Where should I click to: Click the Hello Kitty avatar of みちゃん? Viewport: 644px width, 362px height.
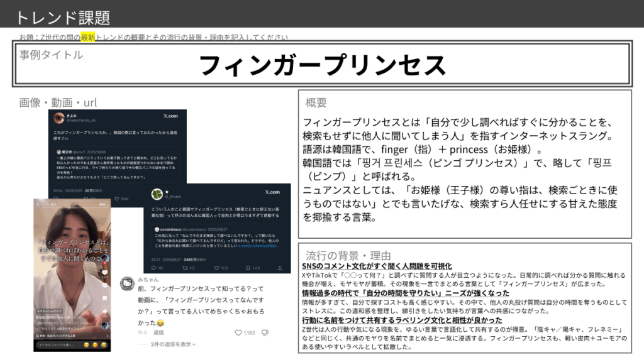click(x=127, y=283)
